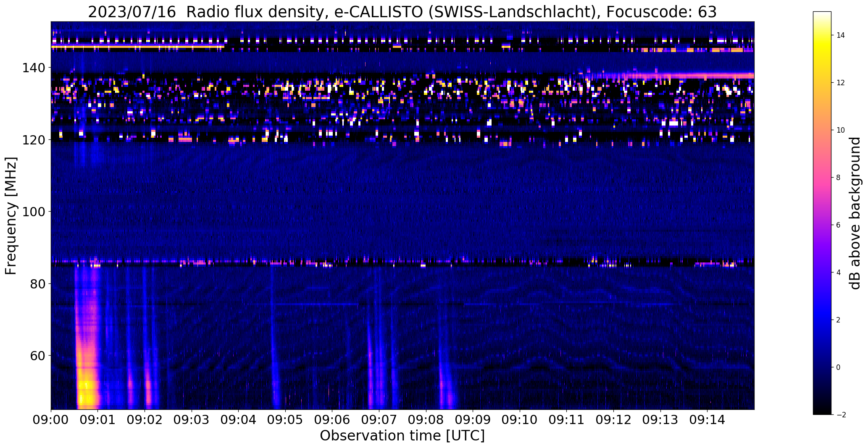Click the 100 frequency tick label
868x448 pixels.
click(x=34, y=212)
